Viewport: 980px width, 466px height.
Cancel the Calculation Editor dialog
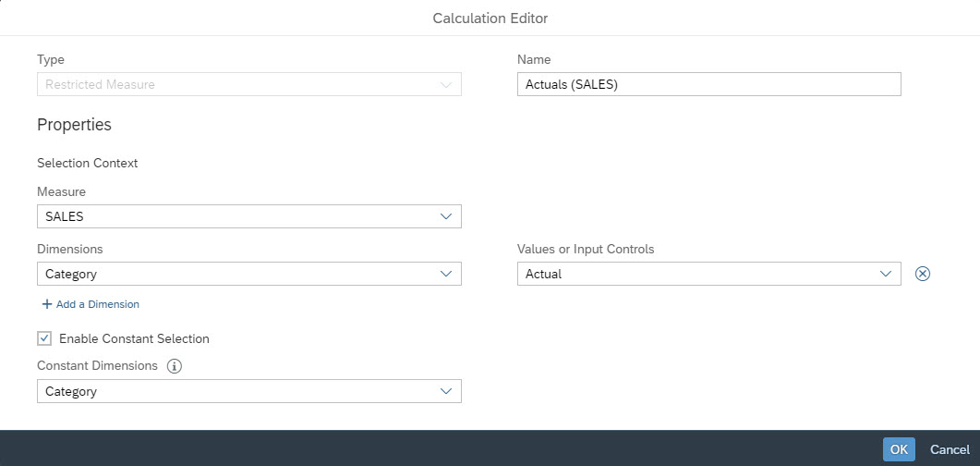(x=950, y=449)
